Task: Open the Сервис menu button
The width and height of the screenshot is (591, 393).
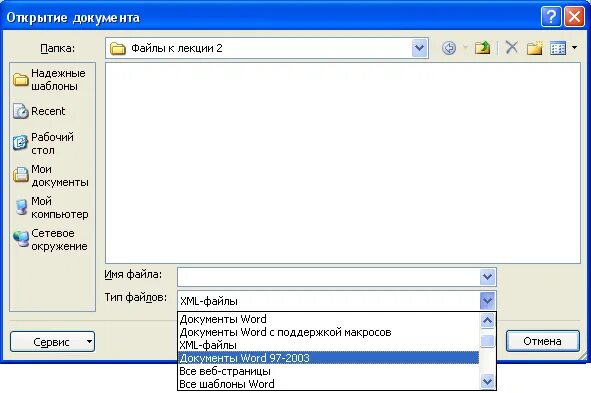Action: 52,342
